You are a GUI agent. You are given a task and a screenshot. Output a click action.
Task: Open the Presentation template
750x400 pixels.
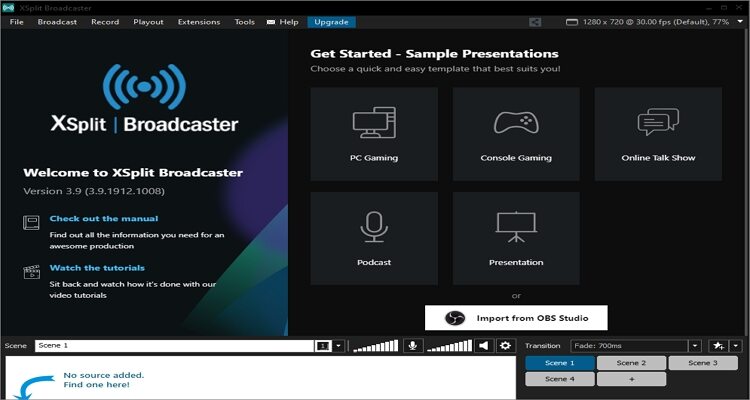[x=516, y=238]
